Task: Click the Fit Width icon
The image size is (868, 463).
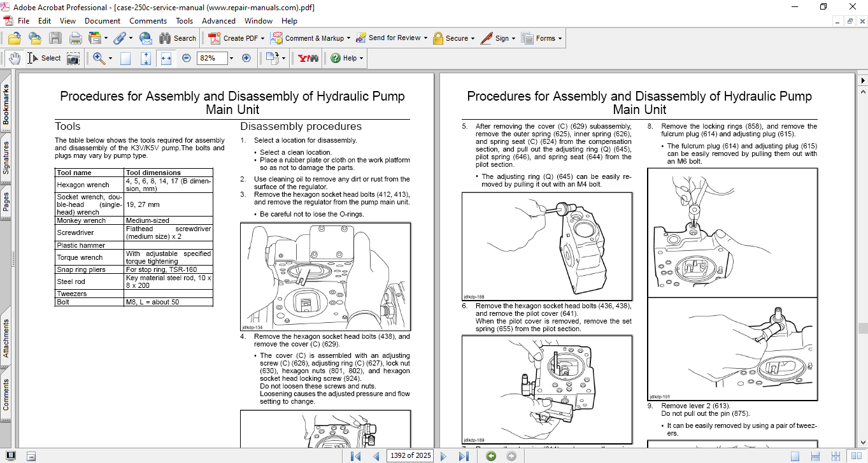Action: click(166, 58)
